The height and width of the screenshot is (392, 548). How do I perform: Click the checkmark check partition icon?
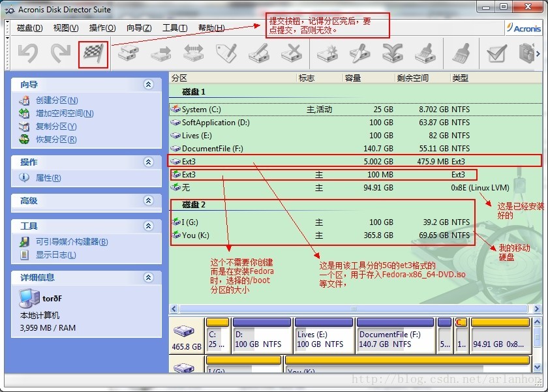tap(496, 53)
